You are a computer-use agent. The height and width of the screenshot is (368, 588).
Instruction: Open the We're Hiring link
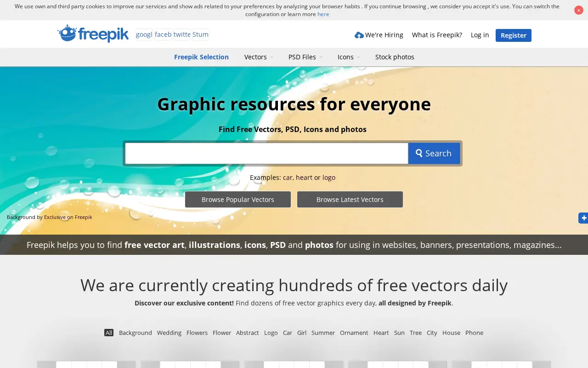pos(384,35)
